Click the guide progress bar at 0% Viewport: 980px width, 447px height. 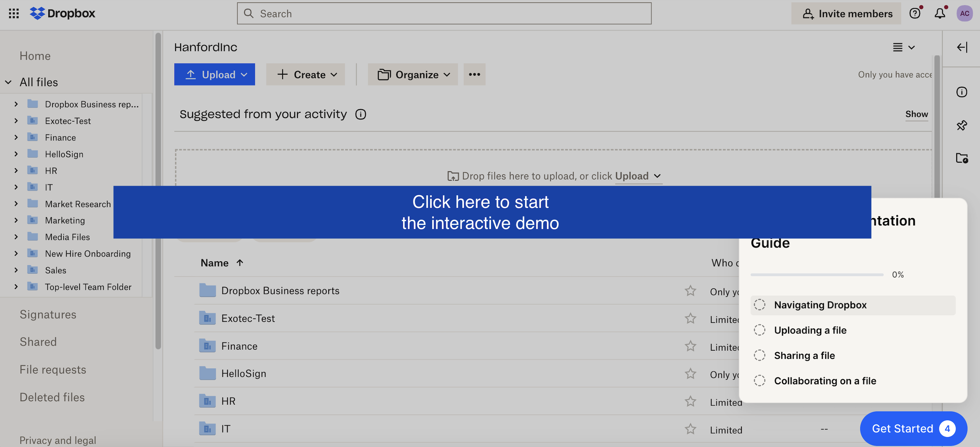817,275
